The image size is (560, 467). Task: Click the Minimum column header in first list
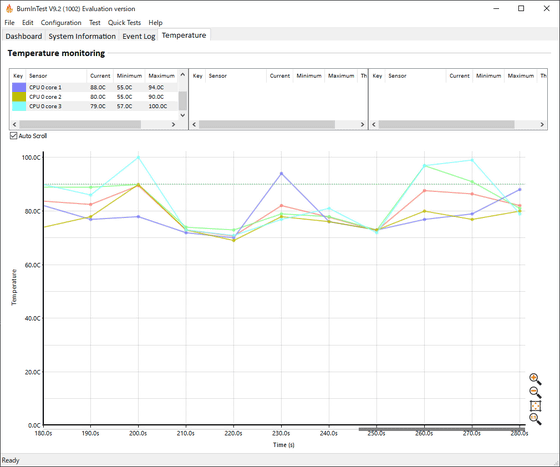coord(129,76)
